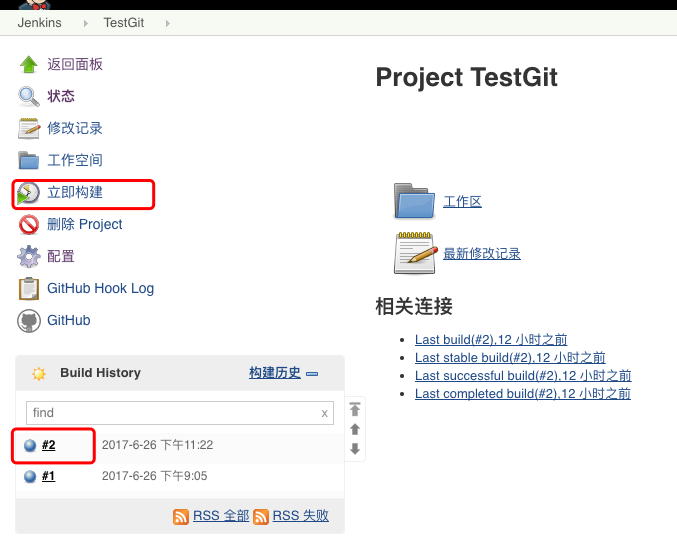
Task: Click the Build History panel title
Action: (x=101, y=373)
